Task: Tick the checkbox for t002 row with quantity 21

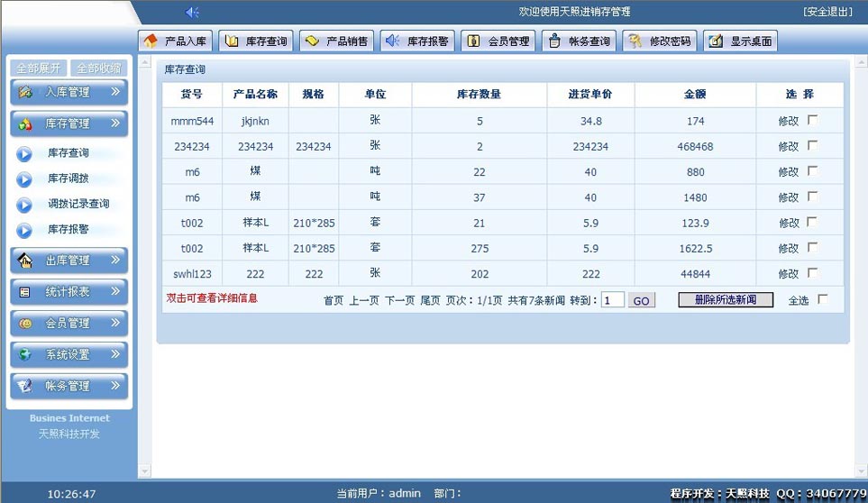Action: (x=813, y=222)
